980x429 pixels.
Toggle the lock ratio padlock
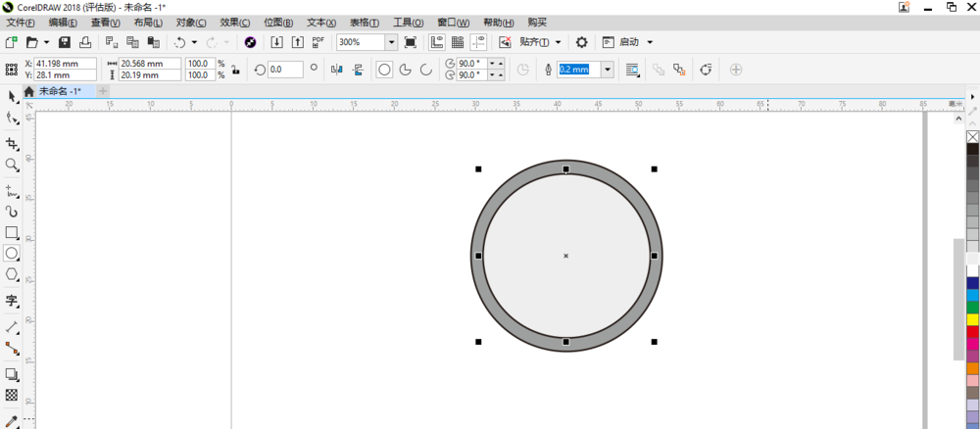click(x=235, y=70)
